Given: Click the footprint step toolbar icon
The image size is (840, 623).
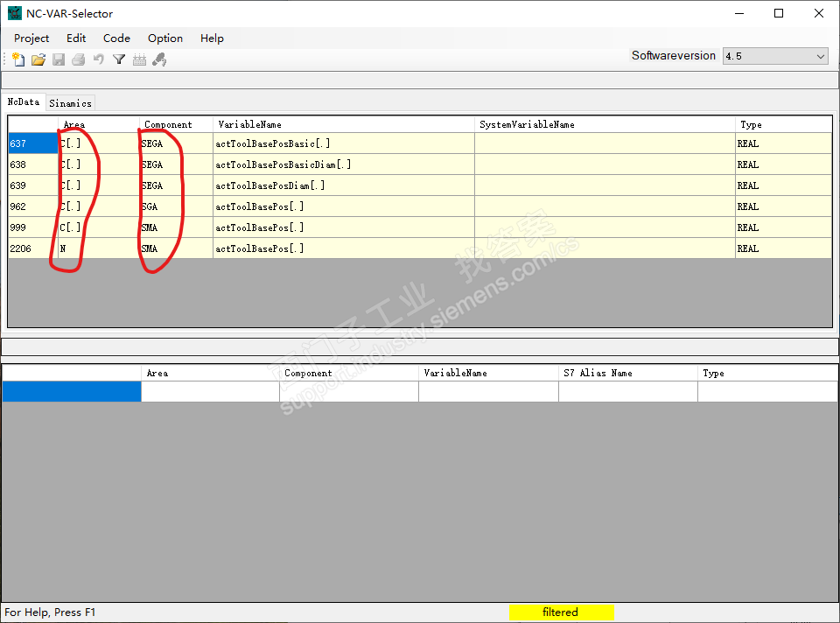Looking at the screenshot, I should (x=159, y=59).
